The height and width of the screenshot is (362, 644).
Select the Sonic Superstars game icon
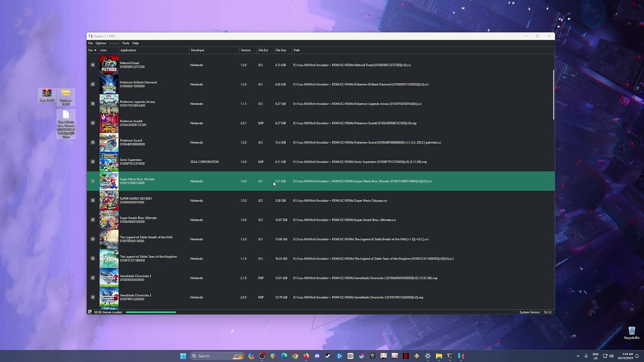(109, 162)
